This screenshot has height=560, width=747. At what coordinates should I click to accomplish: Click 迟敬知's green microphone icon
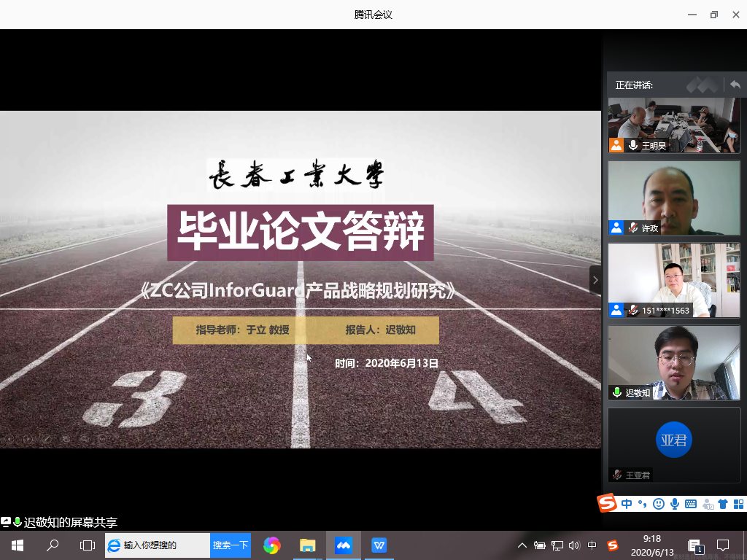tap(617, 393)
